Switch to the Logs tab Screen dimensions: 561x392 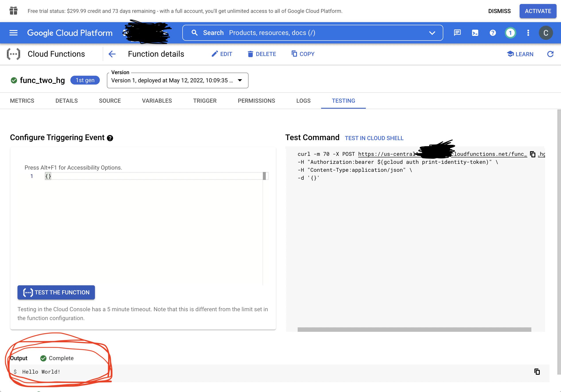pyautogui.click(x=303, y=101)
